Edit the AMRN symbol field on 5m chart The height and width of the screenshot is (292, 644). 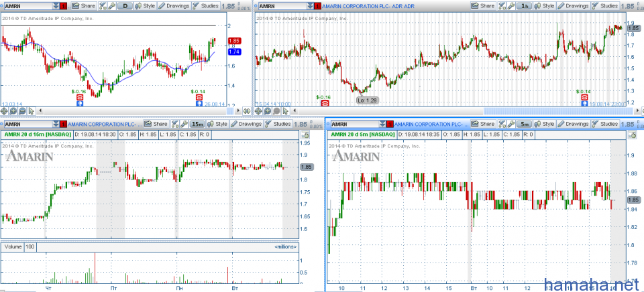click(x=355, y=125)
